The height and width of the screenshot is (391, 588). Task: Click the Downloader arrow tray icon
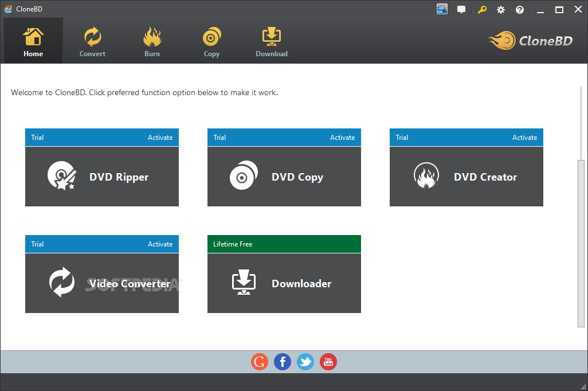244,282
